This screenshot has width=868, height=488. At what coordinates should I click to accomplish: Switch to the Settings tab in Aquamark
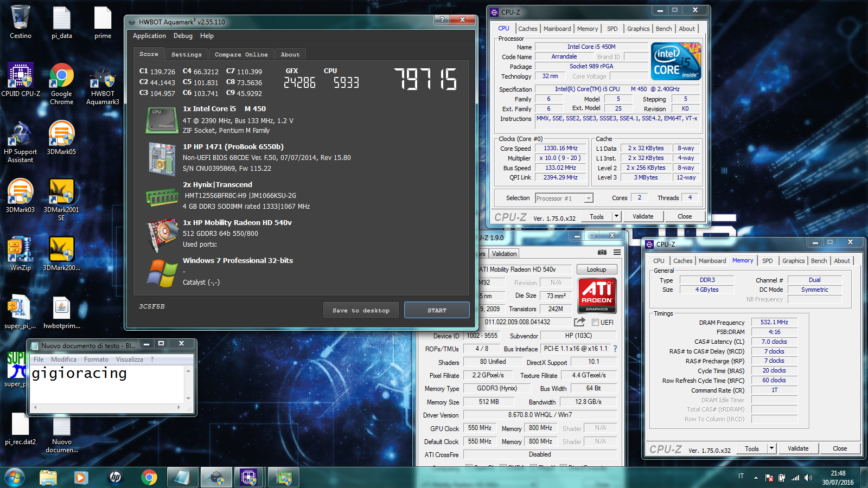click(x=186, y=54)
